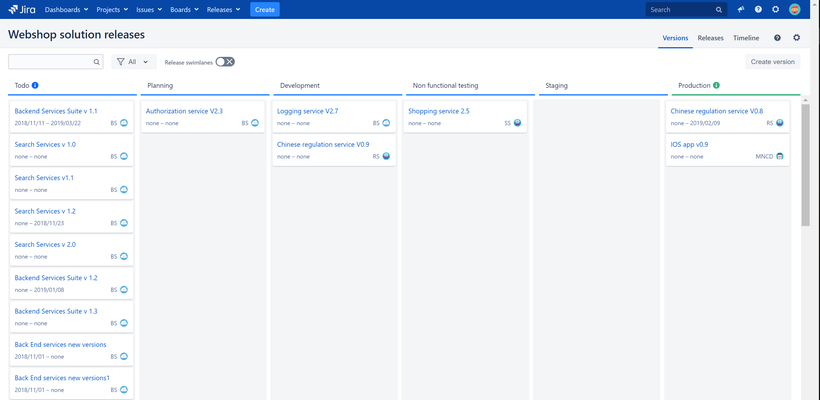The width and height of the screenshot is (820, 400).
Task: Open Chinese regulation service V0.8 link
Action: tap(716, 111)
